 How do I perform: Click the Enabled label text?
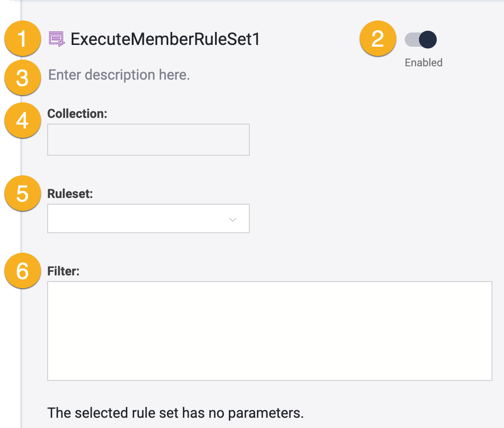[x=423, y=63]
